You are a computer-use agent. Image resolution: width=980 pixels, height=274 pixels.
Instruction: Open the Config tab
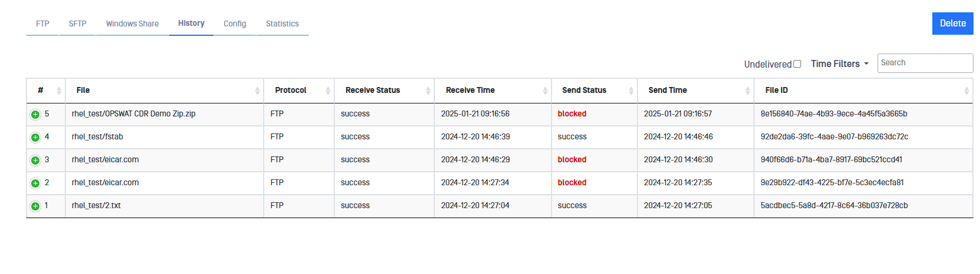pyautogui.click(x=235, y=24)
